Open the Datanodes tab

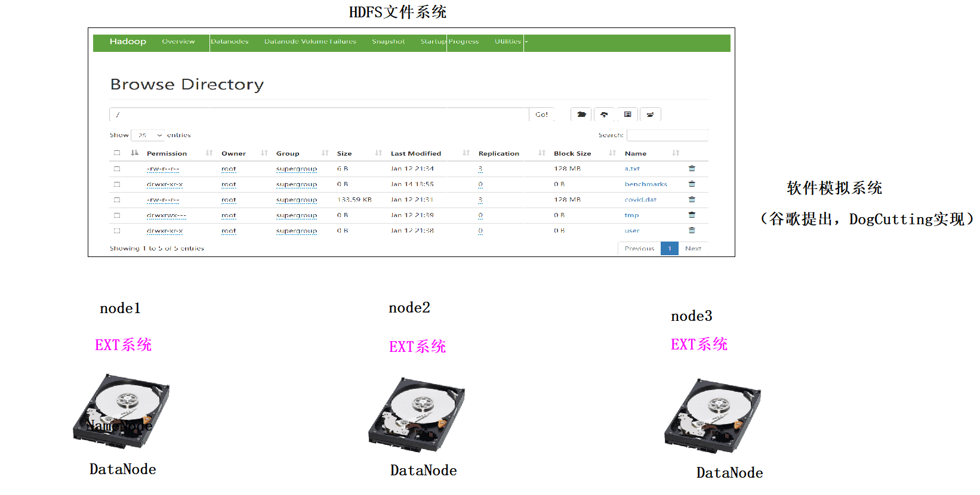pyautogui.click(x=230, y=42)
